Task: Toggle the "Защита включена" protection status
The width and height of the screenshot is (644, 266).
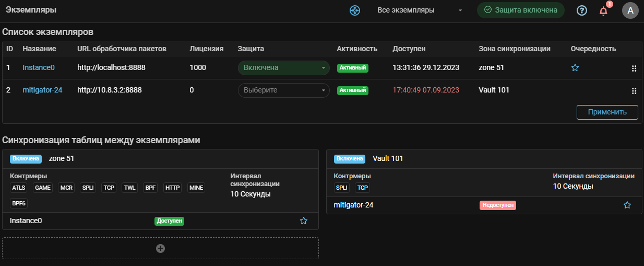Action: tap(520, 10)
